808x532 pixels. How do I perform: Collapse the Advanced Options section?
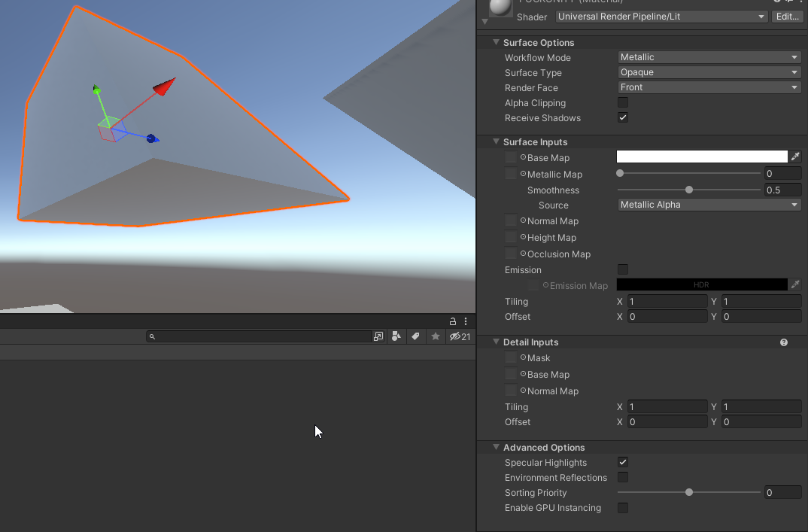click(x=496, y=447)
